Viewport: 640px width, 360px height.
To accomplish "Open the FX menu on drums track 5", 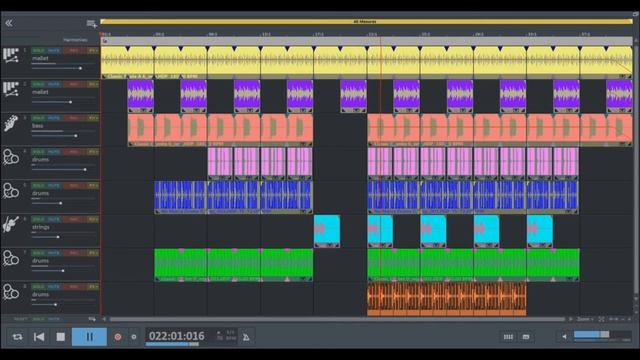I will (93, 186).
